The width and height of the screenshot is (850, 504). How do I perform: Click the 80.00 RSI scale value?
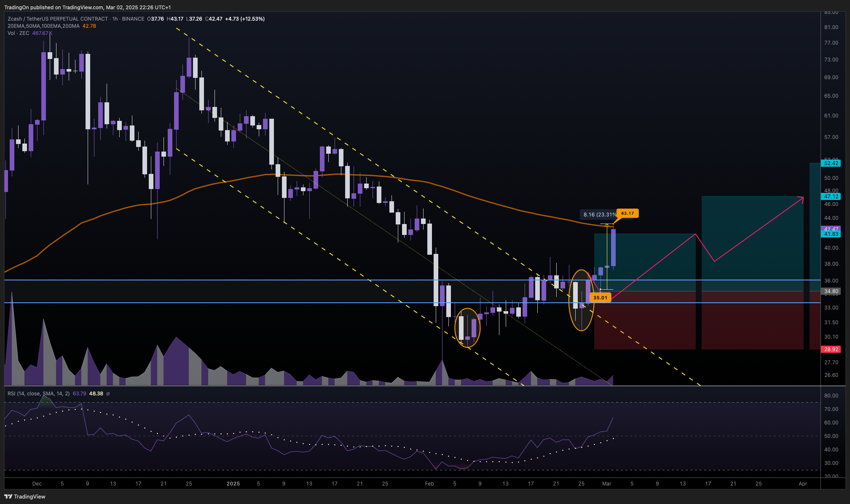tap(831, 396)
